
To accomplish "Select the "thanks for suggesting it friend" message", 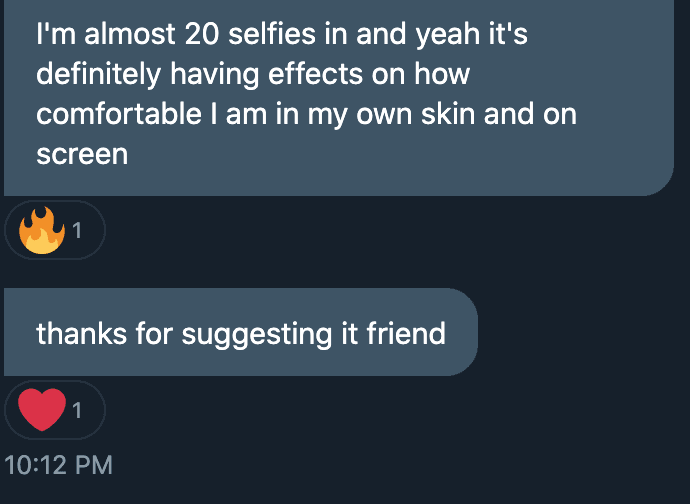I will 240,333.
